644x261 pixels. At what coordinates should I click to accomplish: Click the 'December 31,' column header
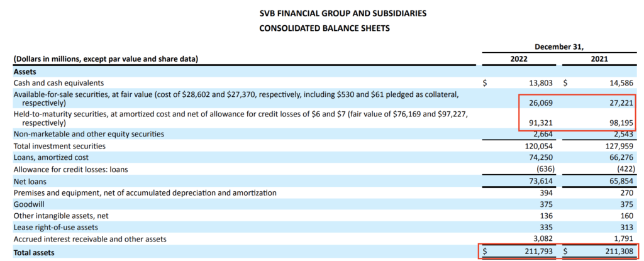pos(559,47)
